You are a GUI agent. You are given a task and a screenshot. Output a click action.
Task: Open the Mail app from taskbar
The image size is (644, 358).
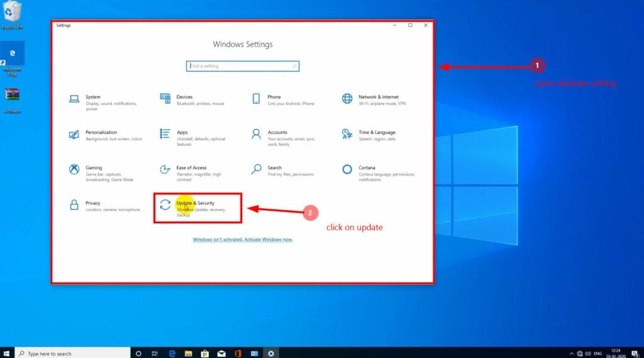click(x=221, y=354)
